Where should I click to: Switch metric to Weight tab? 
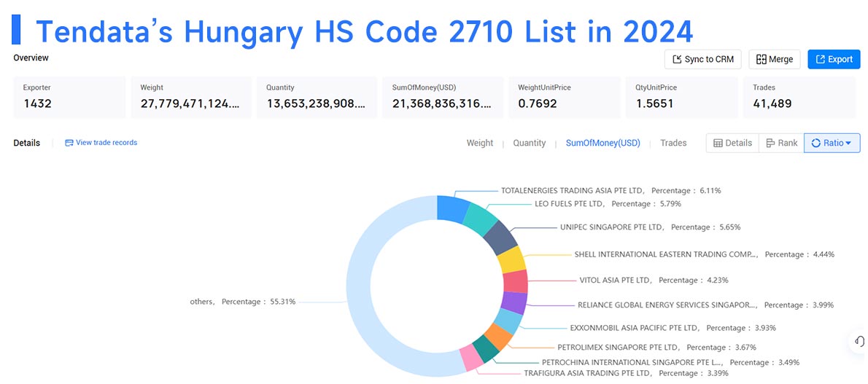[479, 143]
